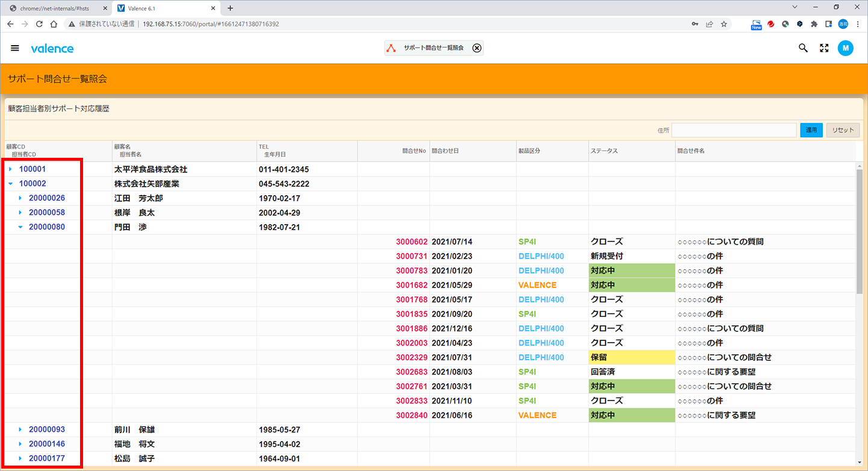868x471 pixels.
Task: Open inquiry number 3001682
Action: (412, 285)
